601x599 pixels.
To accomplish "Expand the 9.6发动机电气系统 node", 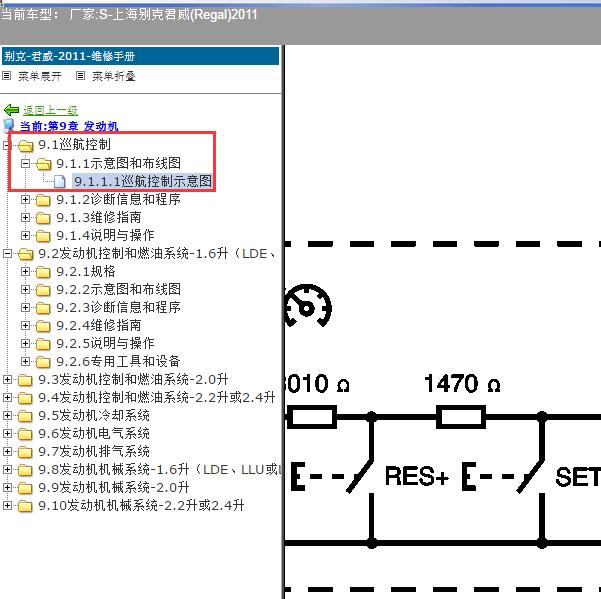I will point(7,433).
